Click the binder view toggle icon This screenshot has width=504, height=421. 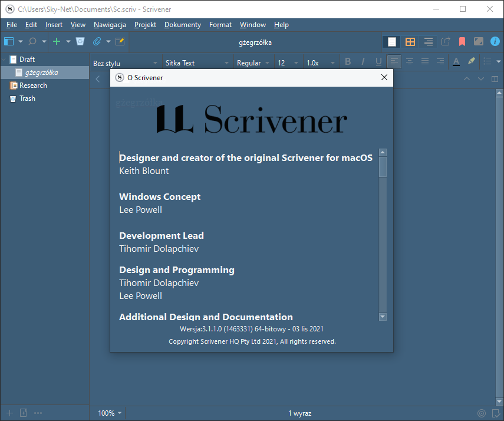tap(9, 41)
